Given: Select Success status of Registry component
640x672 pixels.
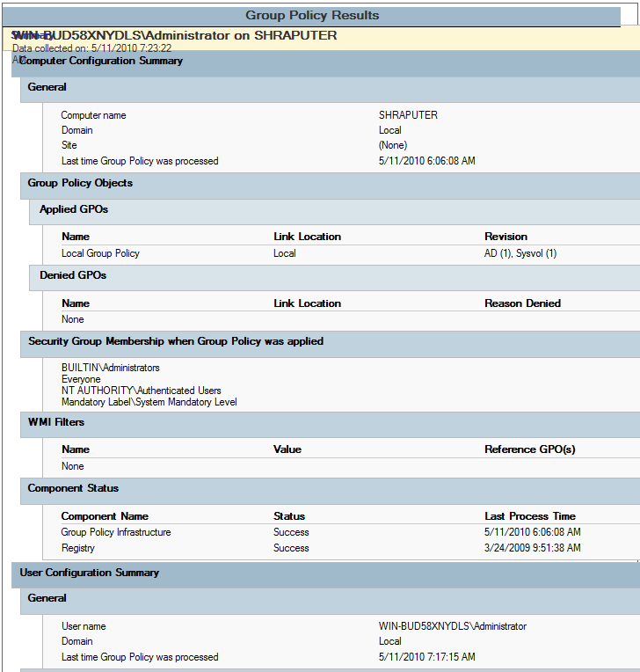Looking at the screenshot, I should click(291, 548).
